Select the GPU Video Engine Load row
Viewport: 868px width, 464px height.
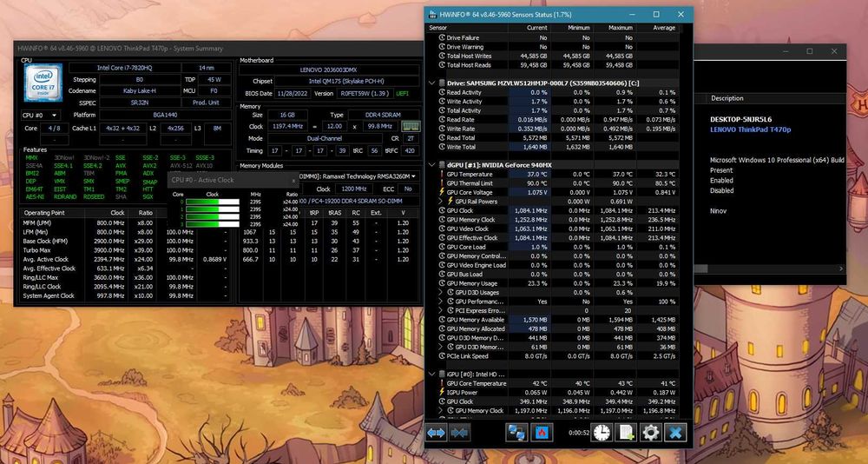coord(552,265)
